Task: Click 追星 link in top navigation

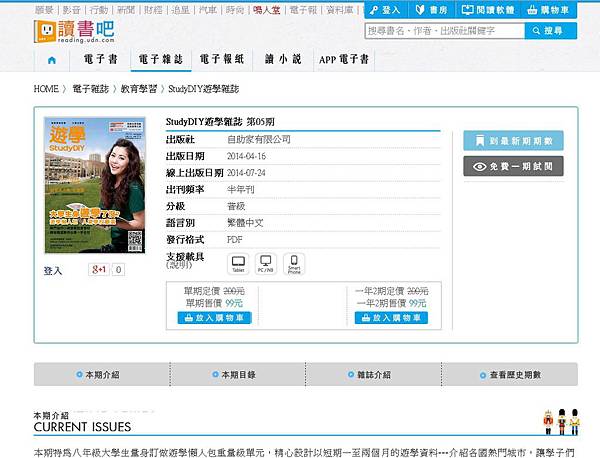Action: pos(181,10)
